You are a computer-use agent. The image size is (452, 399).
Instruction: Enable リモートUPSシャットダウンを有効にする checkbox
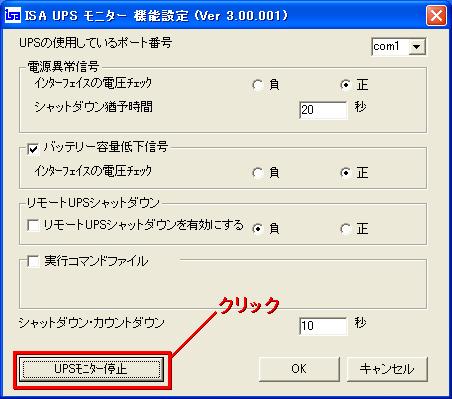33,225
